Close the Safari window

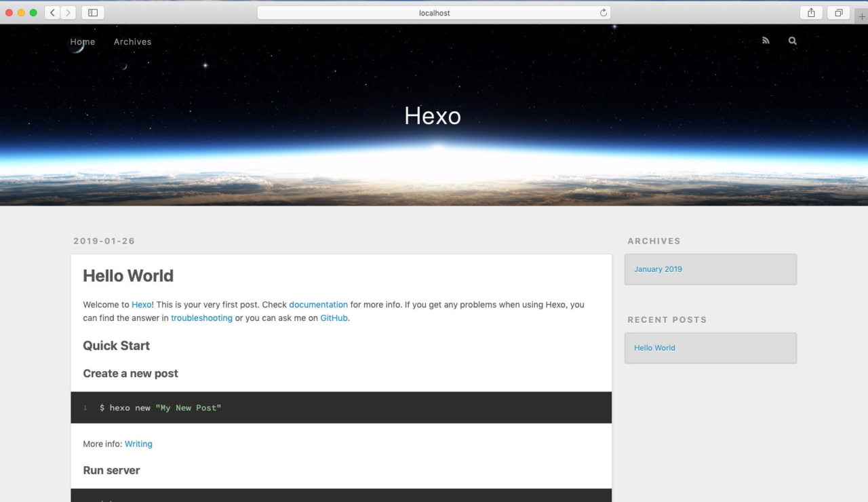pyautogui.click(x=9, y=13)
